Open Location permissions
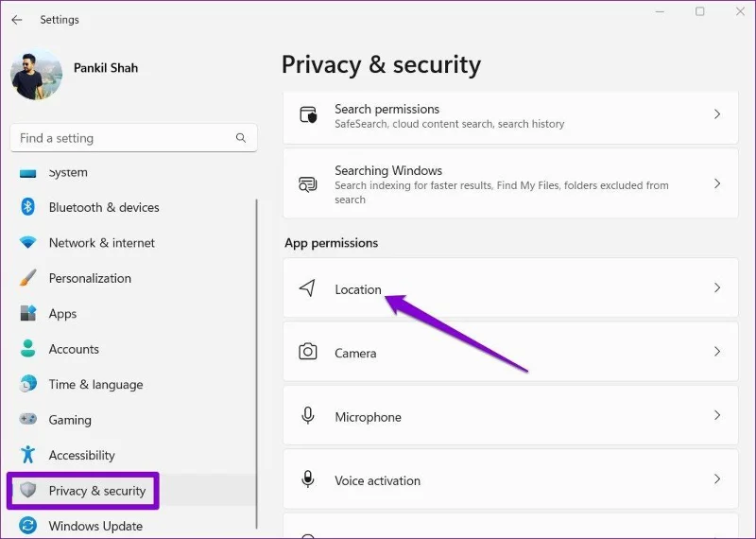This screenshot has width=756, height=539. (510, 288)
